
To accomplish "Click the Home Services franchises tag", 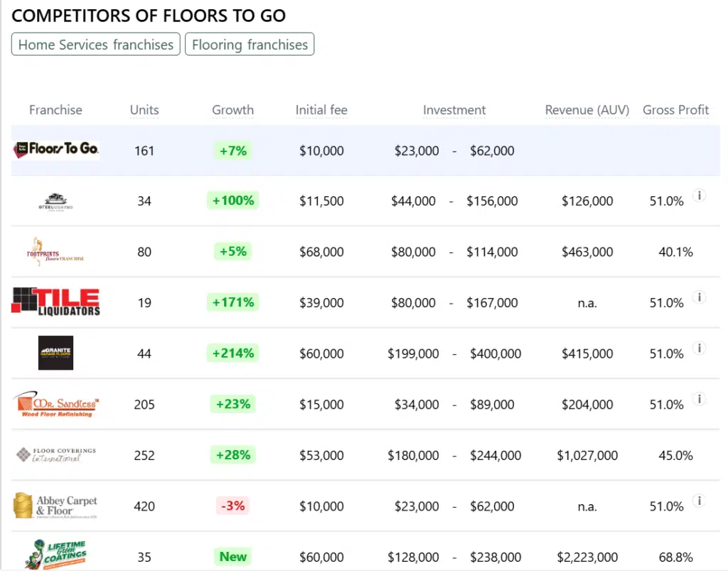I will coord(96,45).
